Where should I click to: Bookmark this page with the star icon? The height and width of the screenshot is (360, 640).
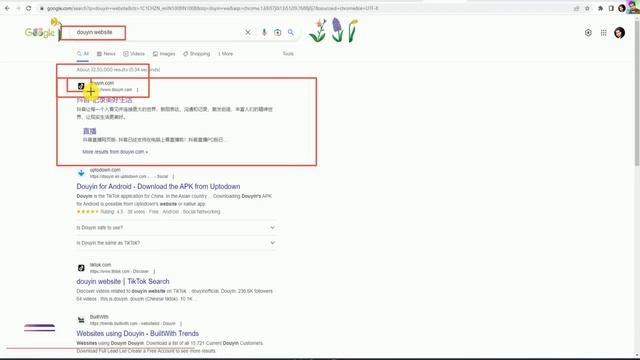[587, 8]
